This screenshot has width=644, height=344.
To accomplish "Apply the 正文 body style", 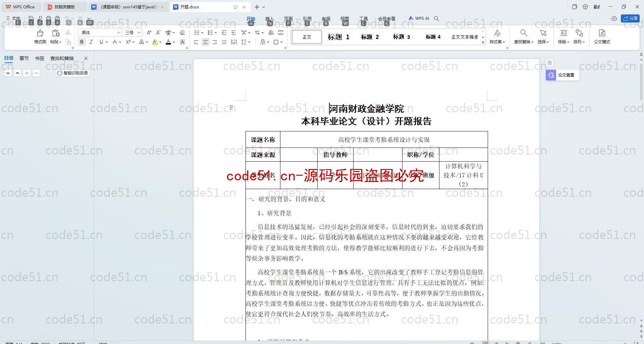I will pos(307,37).
